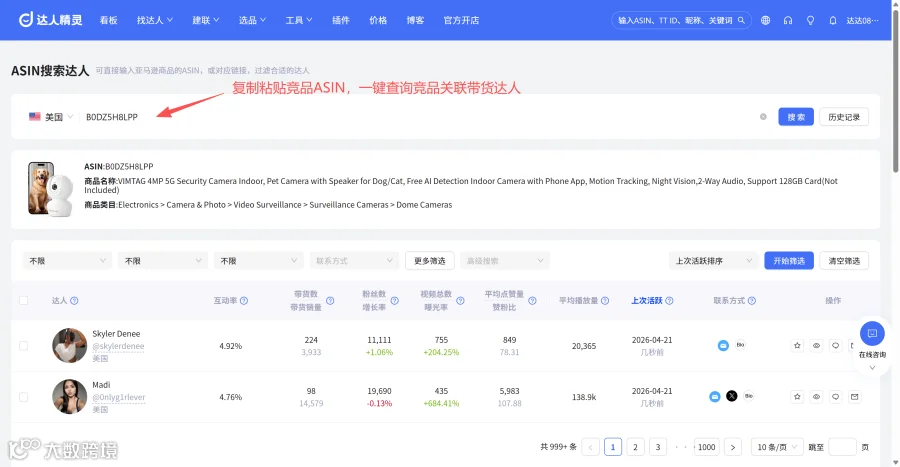Open the 联系方式 filter dropdown
Image resolution: width=900 pixels, height=467 pixels.
[x=354, y=260]
